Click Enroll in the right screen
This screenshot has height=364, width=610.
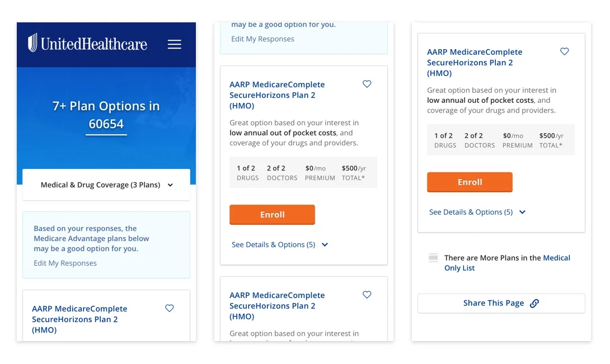(x=470, y=182)
